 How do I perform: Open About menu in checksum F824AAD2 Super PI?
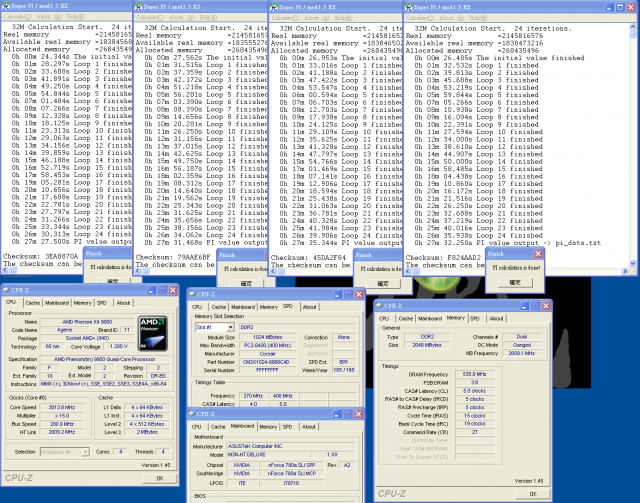coord(452,18)
